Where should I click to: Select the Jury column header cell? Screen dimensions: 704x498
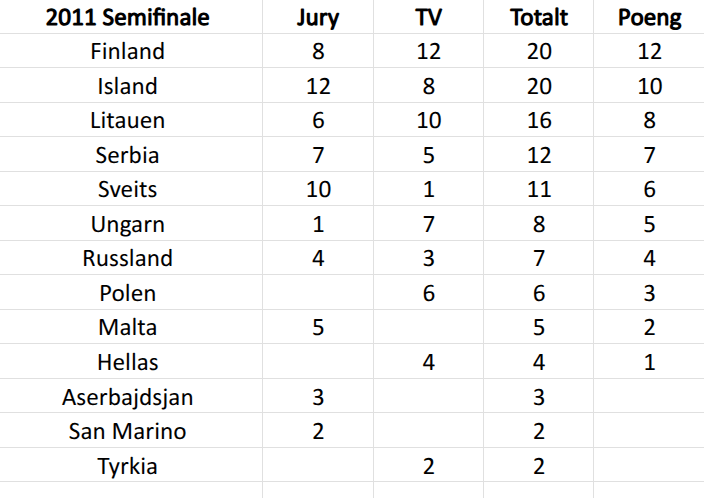(x=318, y=16)
